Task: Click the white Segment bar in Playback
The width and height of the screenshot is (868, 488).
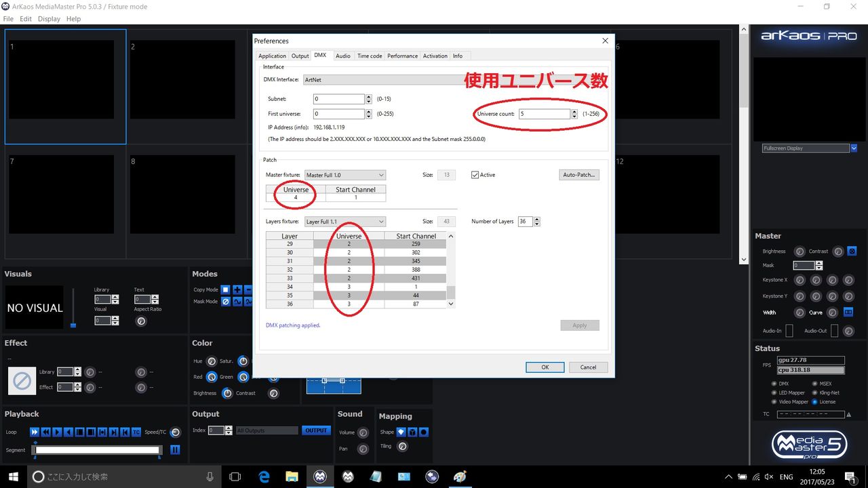Action: (98, 449)
